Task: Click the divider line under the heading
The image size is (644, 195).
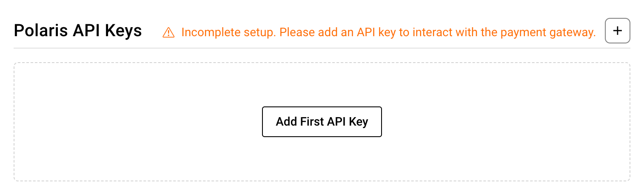Action: (x=322, y=48)
